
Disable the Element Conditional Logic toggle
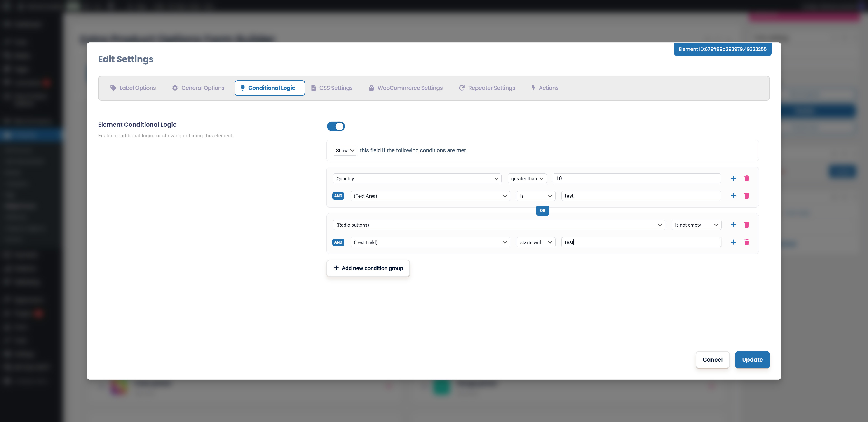pos(335,126)
